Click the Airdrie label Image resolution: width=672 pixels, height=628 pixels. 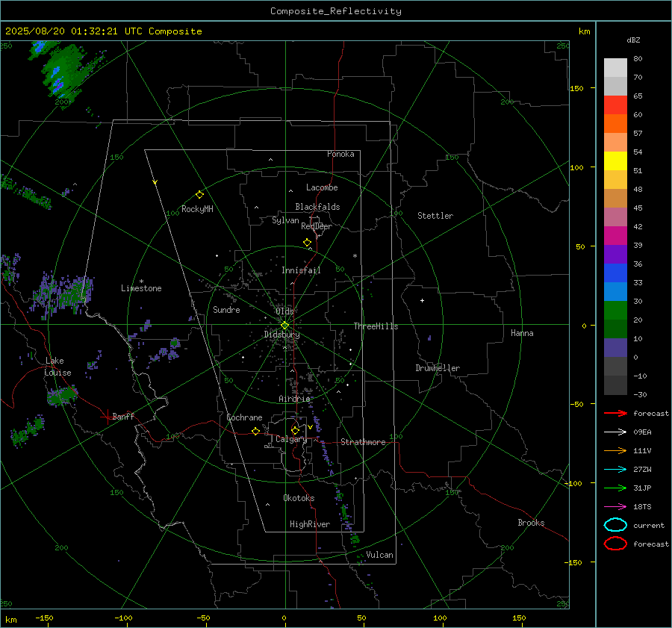[x=294, y=399]
